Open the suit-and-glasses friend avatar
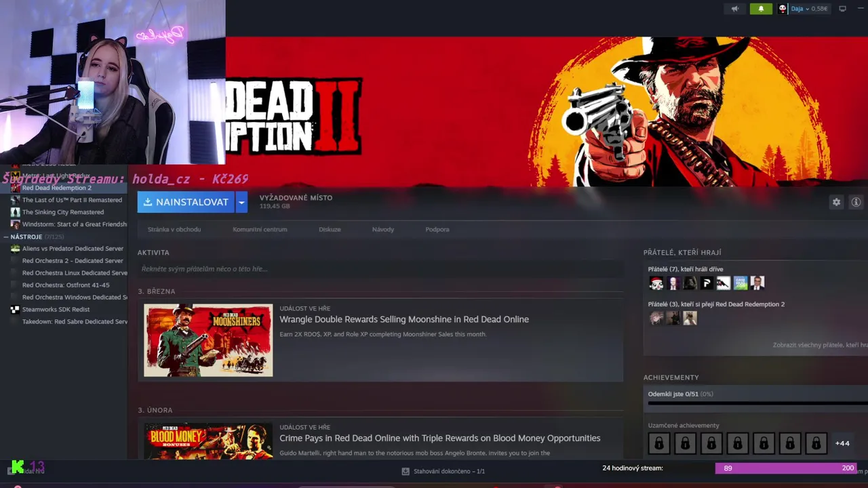 coord(757,283)
